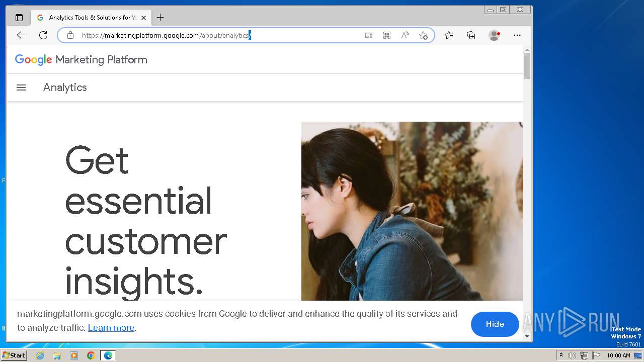Screen dimensions: 644x362
Task: Open Action Center flag icon
Action: (x=596, y=355)
